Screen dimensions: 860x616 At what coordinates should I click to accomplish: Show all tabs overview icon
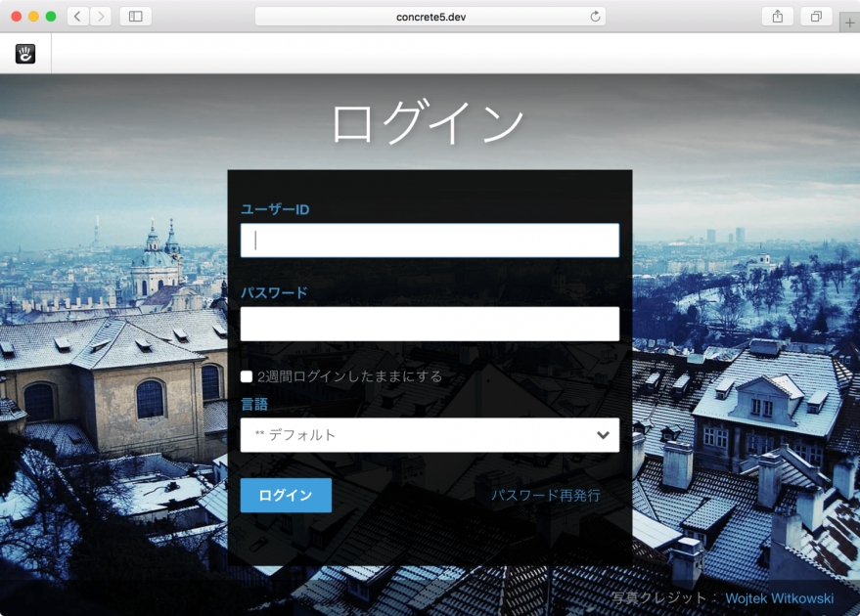[815, 17]
